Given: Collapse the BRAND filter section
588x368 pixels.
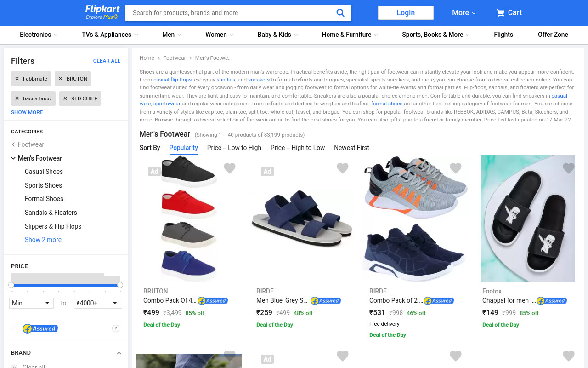Looking at the screenshot, I should (119, 353).
